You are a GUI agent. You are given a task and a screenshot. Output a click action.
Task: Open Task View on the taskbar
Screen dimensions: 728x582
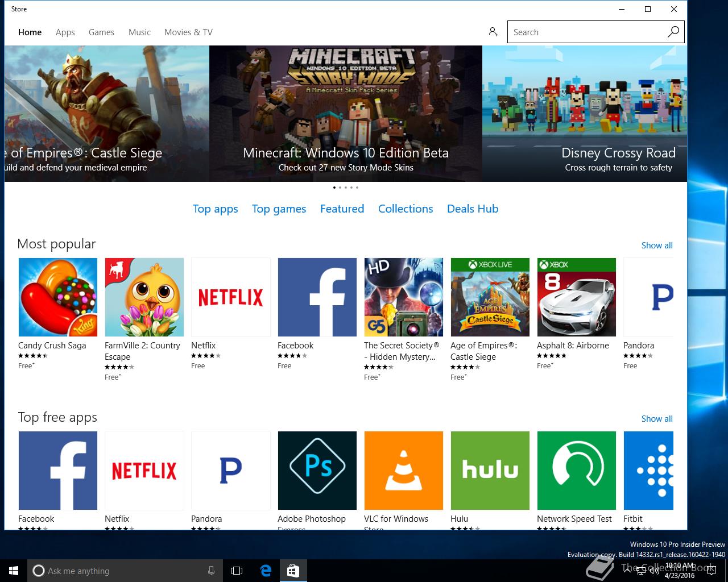point(237,571)
